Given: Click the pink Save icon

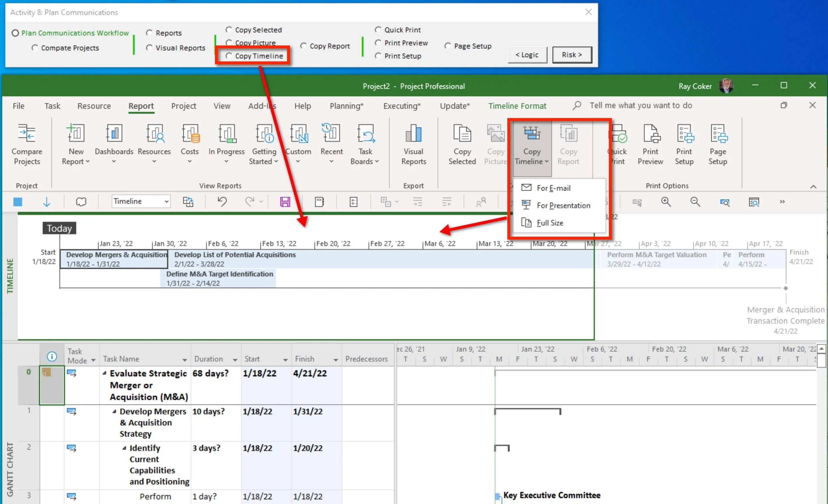Looking at the screenshot, I should click(x=285, y=202).
